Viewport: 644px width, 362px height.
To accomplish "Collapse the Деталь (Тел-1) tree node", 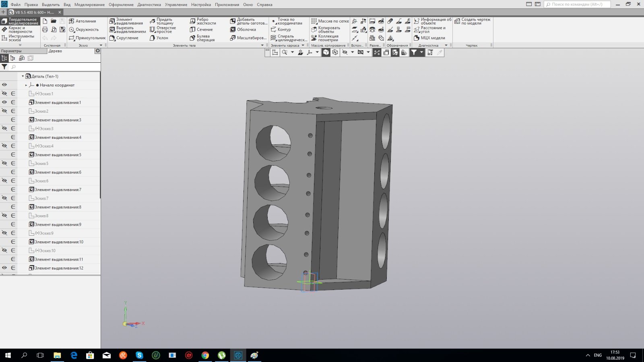I will pyautogui.click(x=23, y=76).
